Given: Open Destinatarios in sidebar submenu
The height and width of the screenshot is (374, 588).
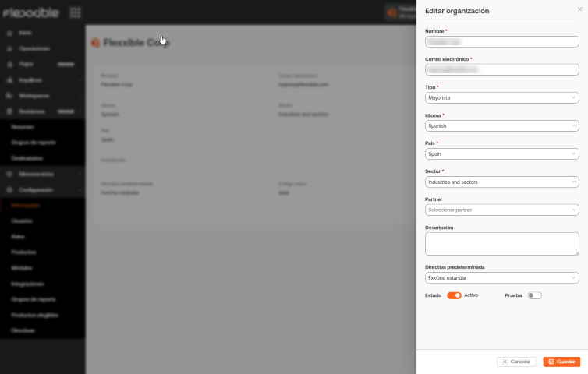Looking at the screenshot, I should pos(27,158).
